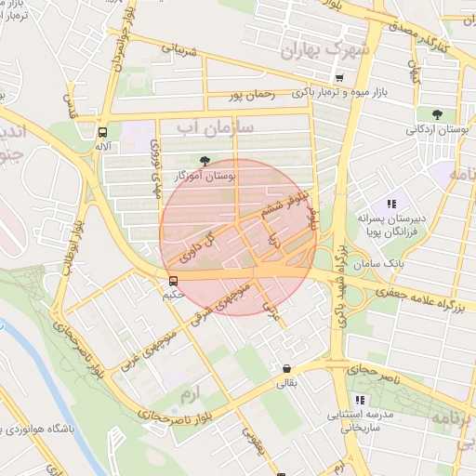Viewport: 476px width, 476px height.
Task: Click the شربیانی street label
Action: click(x=178, y=49)
